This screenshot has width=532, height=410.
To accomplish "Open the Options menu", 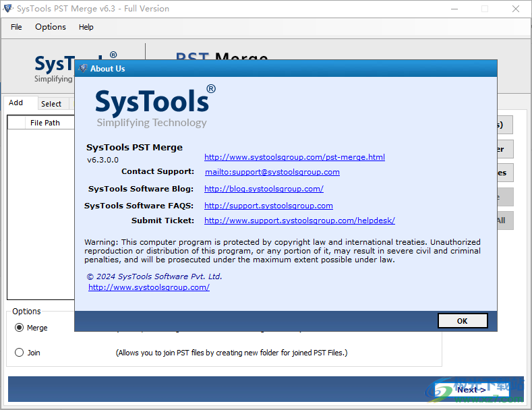I will [x=51, y=27].
